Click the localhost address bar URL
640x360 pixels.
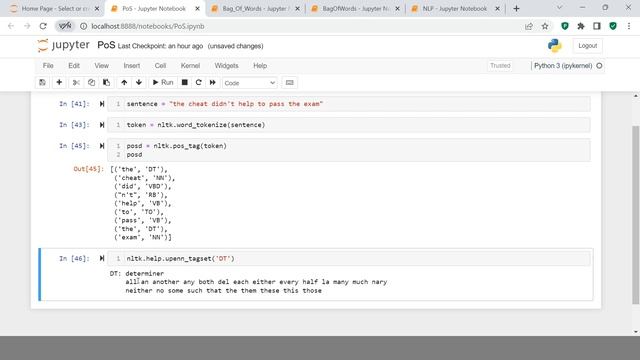pyautogui.click(x=148, y=26)
